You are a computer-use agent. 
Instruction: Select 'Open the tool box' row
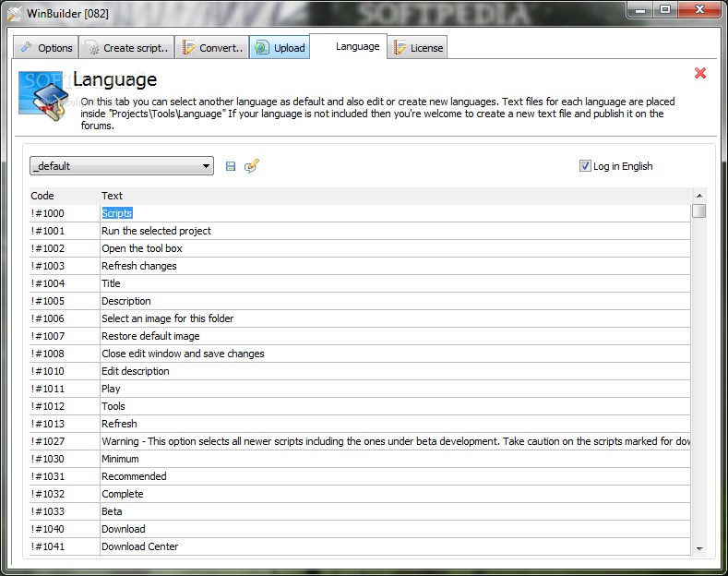click(x=360, y=248)
